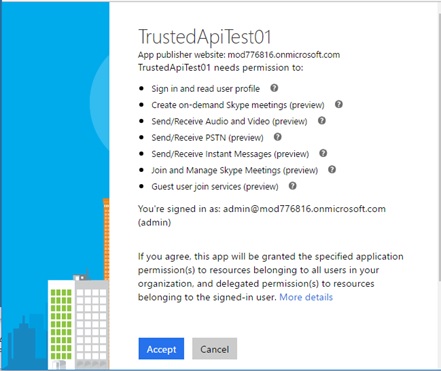The width and height of the screenshot is (441, 371).
Task: Click the 'If you agree' consent paragraph
Action: pos(271,277)
